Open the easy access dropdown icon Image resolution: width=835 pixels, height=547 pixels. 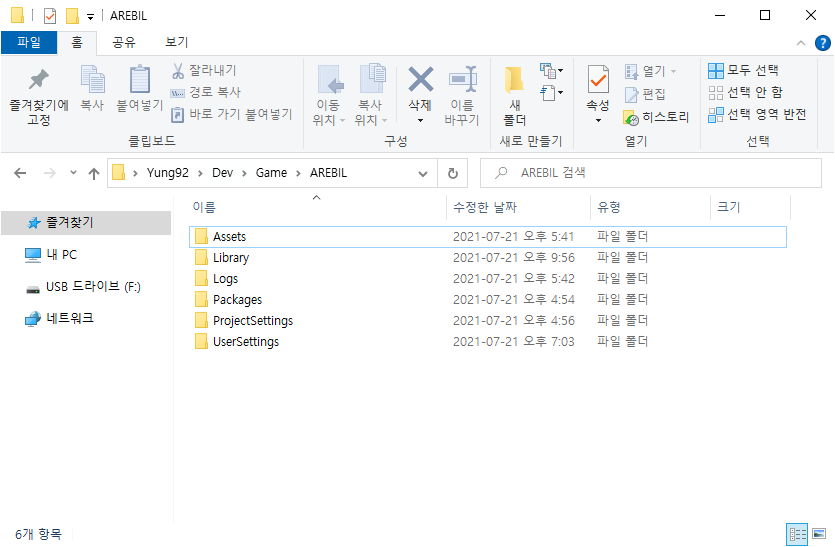click(551, 93)
